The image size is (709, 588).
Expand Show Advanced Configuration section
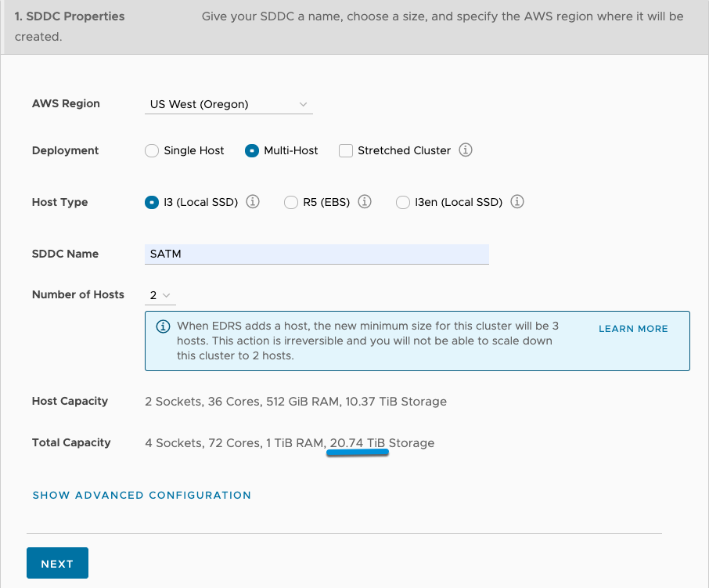tap(142, 496)
